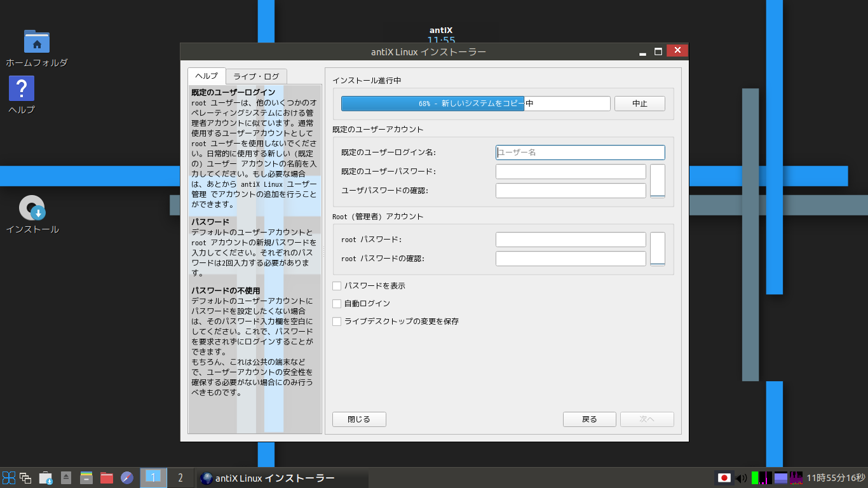Click the show desktop windows icon in taskbar
This screenshot has width=868, height=488.
click(25, 478)
